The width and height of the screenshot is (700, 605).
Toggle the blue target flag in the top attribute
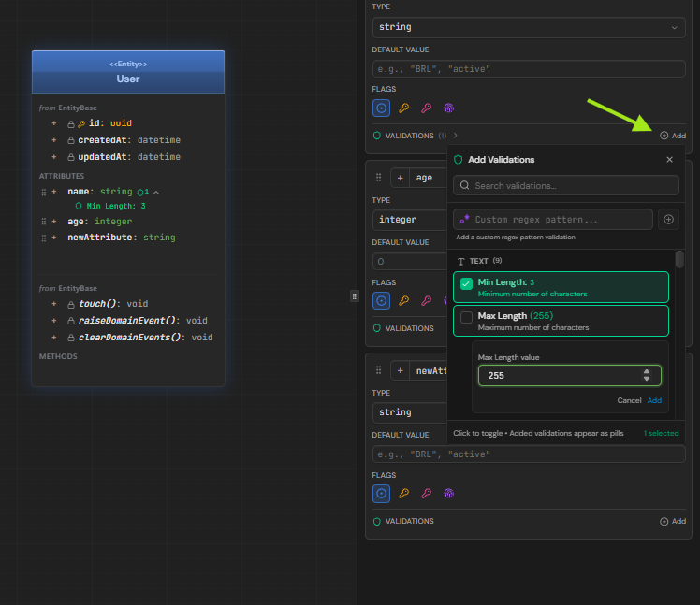[x=381, y=108]
